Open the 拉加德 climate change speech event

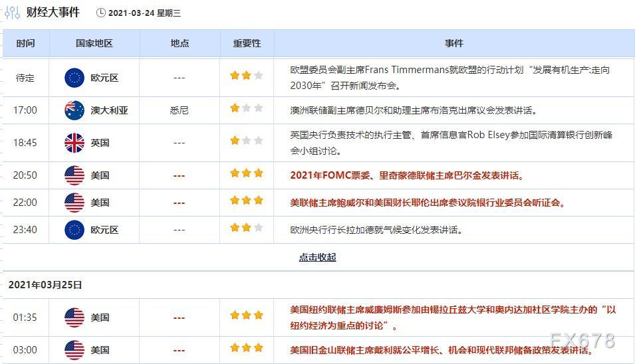376,230
